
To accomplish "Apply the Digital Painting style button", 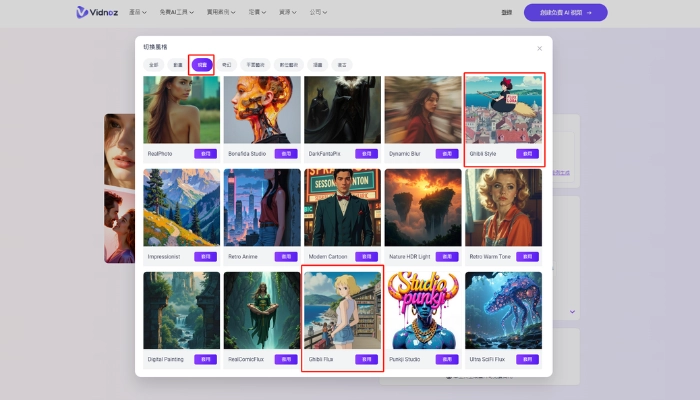I will (x=205, y=359).
